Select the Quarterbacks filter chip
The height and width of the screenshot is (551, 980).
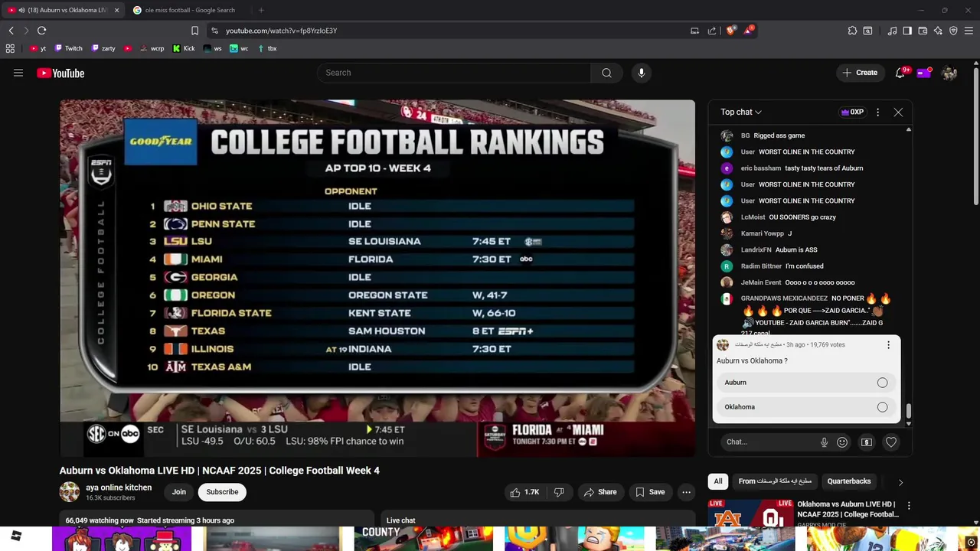(849, 481)
